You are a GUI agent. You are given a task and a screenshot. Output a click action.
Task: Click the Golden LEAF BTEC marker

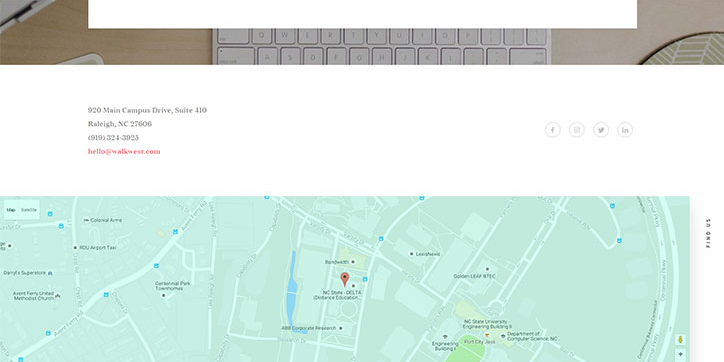tap(487, 269)
